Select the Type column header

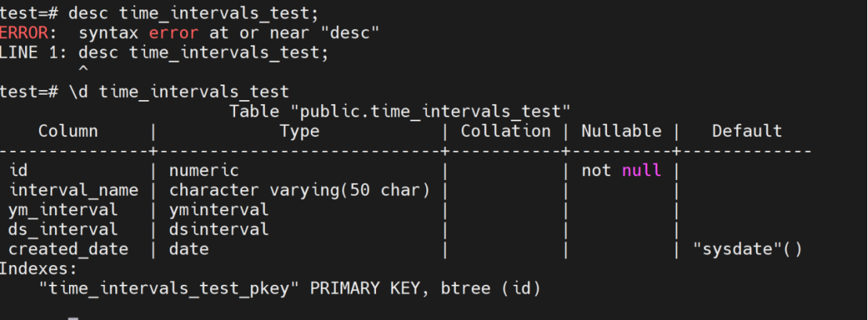point(299,131)
